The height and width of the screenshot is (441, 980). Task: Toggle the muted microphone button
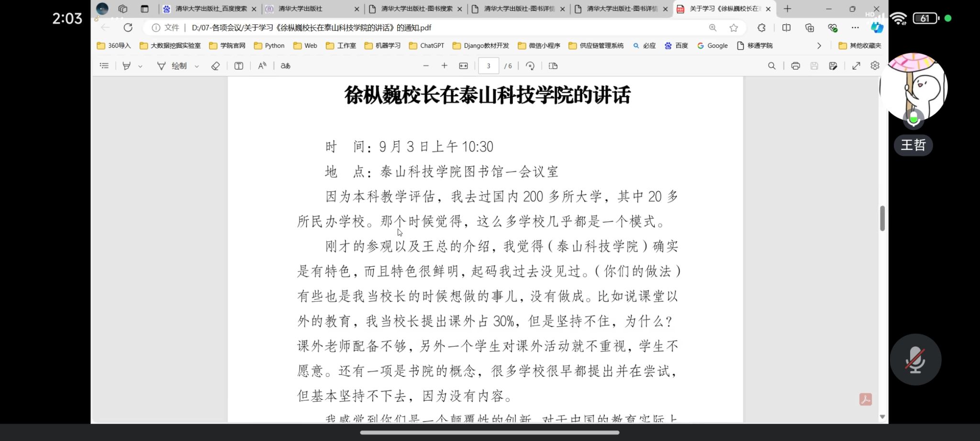click(x=915, y=360)
